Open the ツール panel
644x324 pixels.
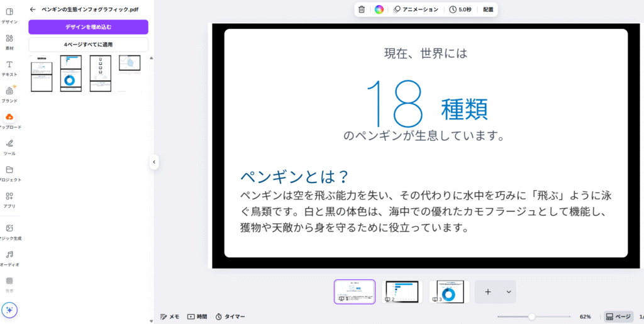coord(9,147)
